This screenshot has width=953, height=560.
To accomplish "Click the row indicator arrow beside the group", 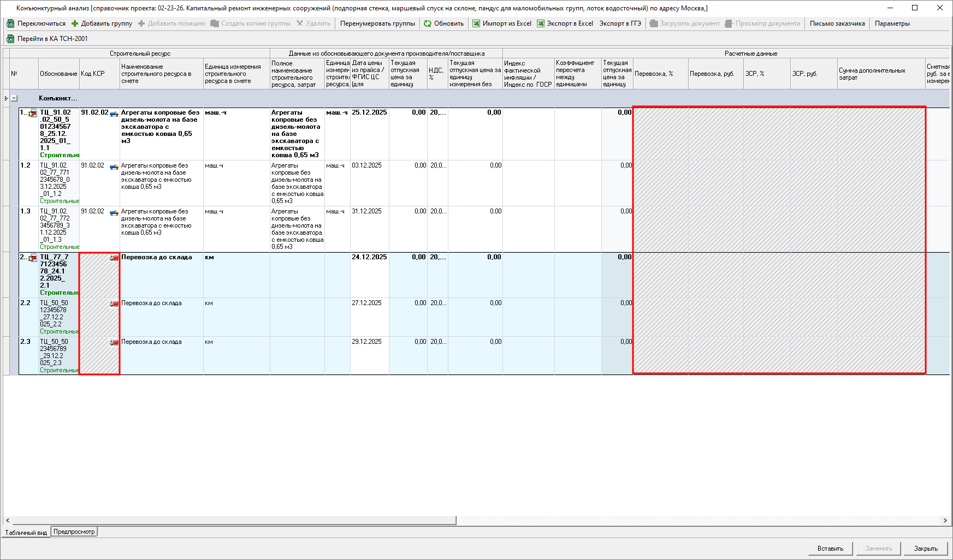I will point(6,98).
